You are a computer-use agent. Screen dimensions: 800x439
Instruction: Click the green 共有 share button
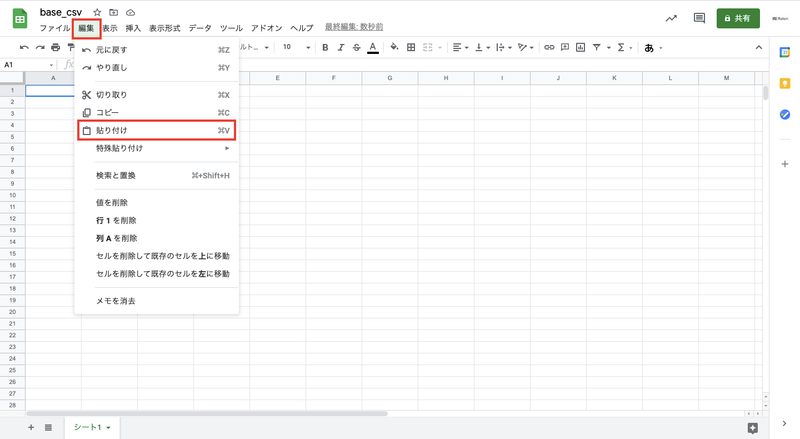point(738,18)
